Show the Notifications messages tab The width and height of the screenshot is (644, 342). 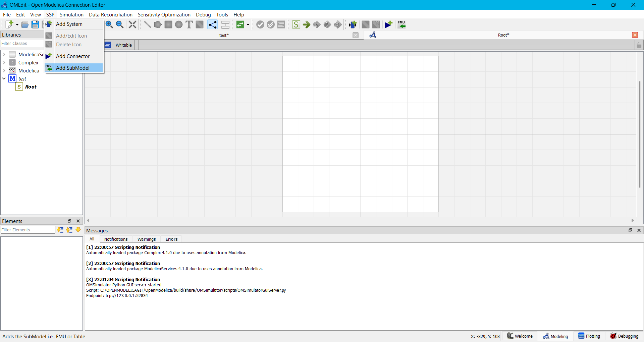coord(116,239)
